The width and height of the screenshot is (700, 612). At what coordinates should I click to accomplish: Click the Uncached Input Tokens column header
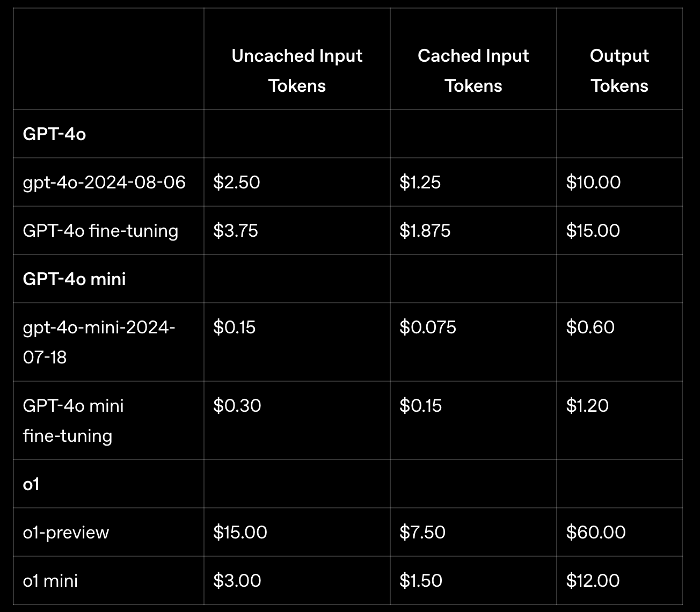tap(297, 70)
